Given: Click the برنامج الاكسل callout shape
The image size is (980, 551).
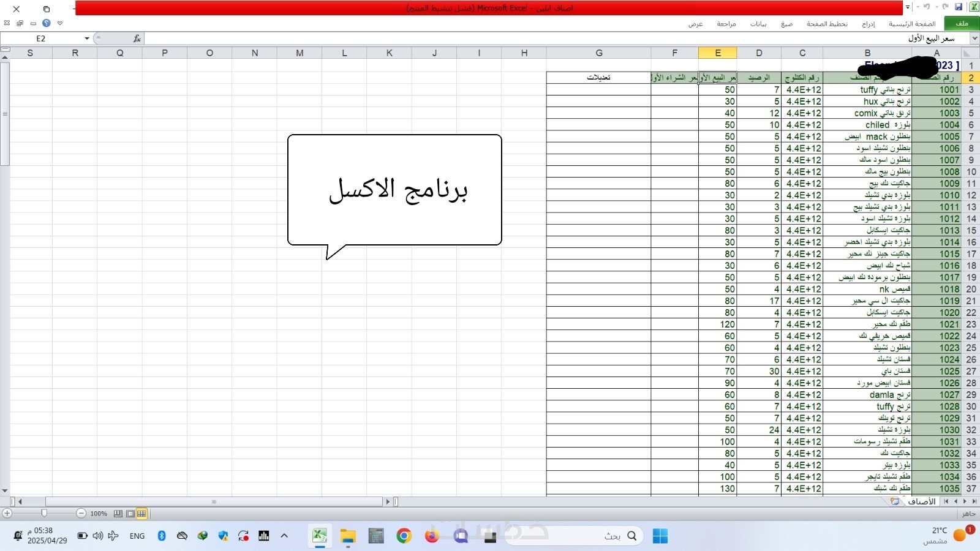Looking at the screenshot, I should [x=394, y=190].
